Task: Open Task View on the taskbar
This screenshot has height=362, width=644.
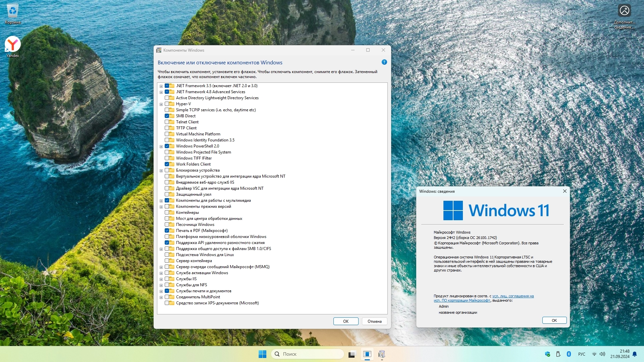Action: click(x=352, y=354)
